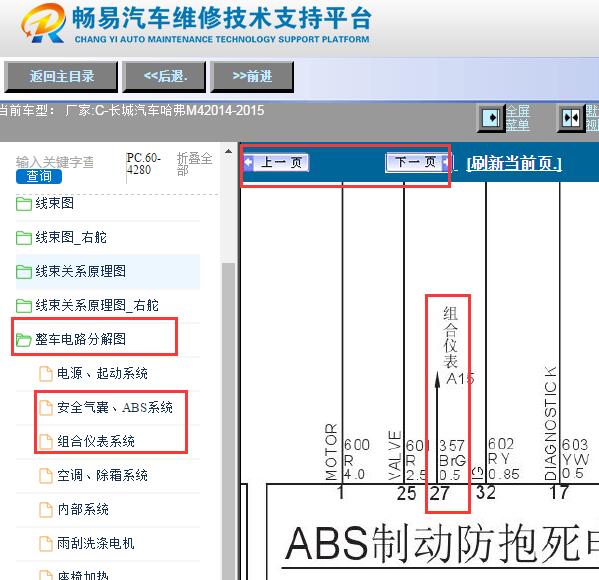Click the tree panel vertical scrollbar thumb
Screen dimensions: 599x580
(228, 420)
